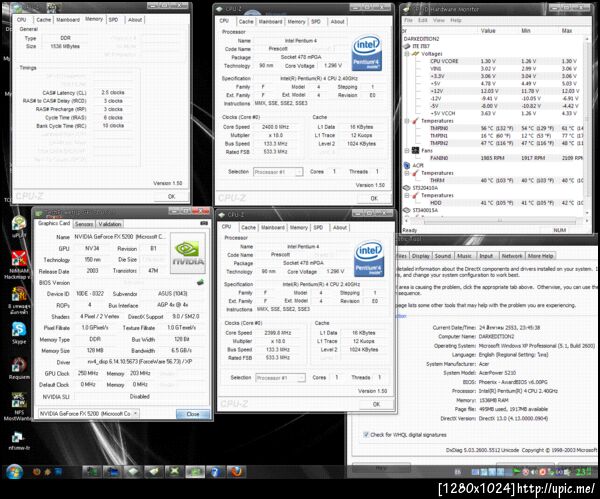Click the HWMonitor vertical scrollbar

coord(587,125)
